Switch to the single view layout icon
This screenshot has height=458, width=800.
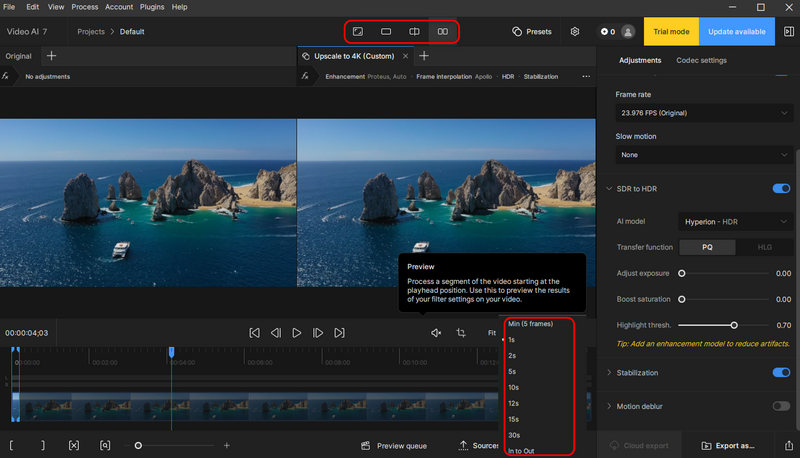coord(386,32)
